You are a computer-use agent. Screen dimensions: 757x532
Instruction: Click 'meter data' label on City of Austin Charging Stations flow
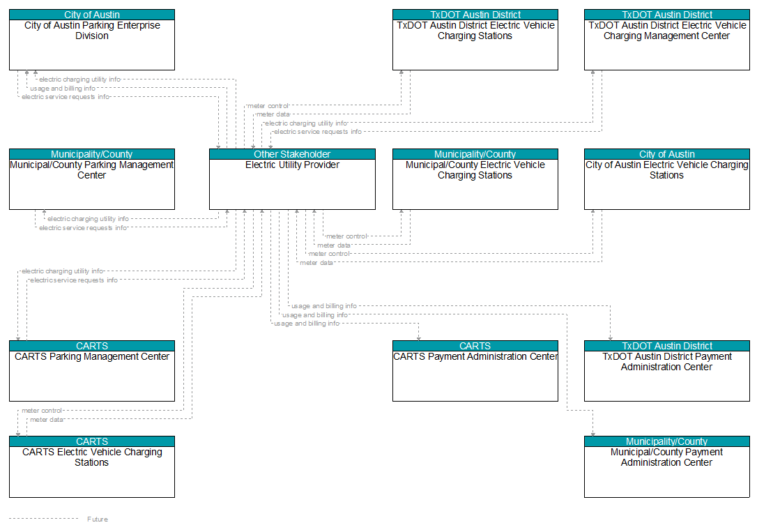tap(316, 263)
